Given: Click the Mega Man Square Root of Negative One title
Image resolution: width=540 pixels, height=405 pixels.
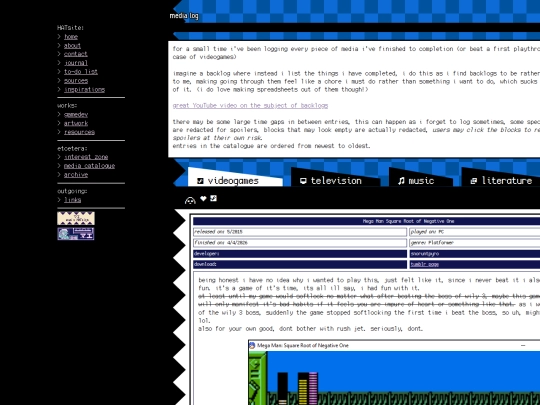Looking at the screenshot, I should tap(408, 221).
